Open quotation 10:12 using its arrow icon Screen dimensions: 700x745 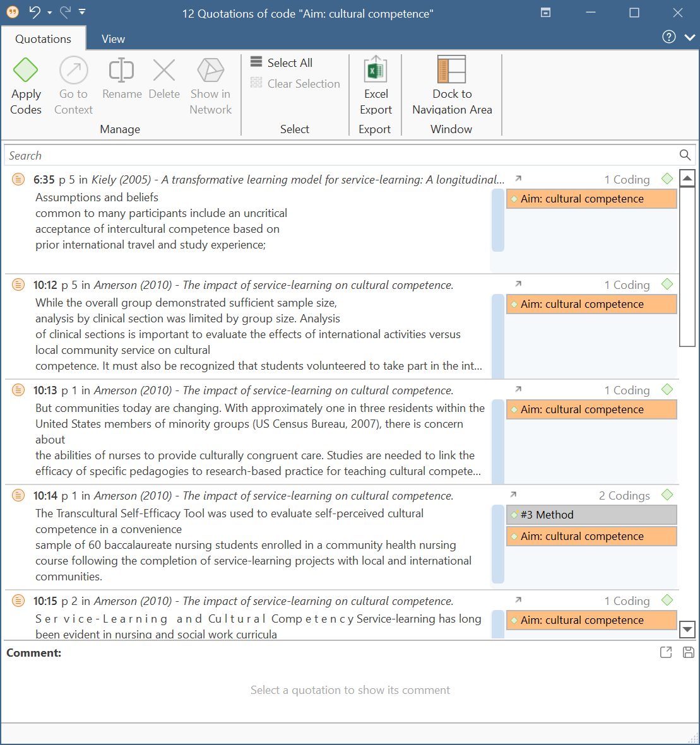coord(518,285)
